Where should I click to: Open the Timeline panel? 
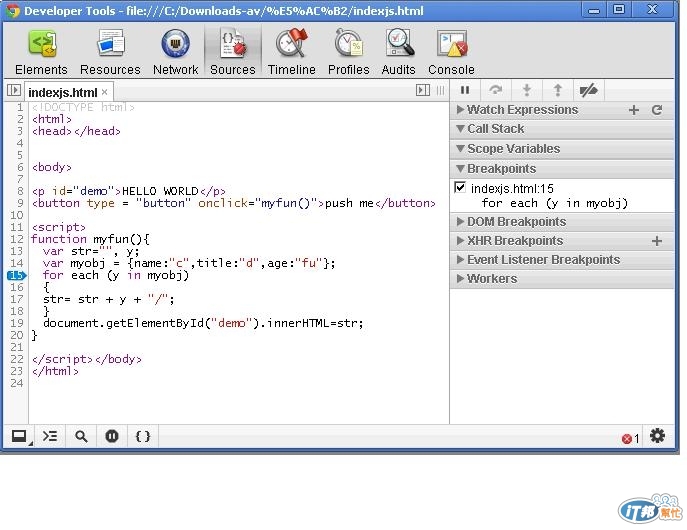(291, 52)
